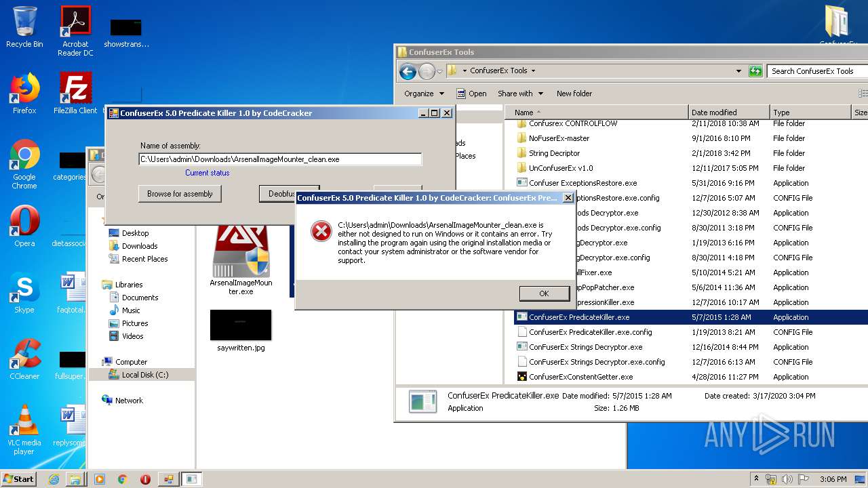Image resolution: width=868 pixels, height=488 pixels.
Task: Click OK in the error dialog
Action: point(544,293)
